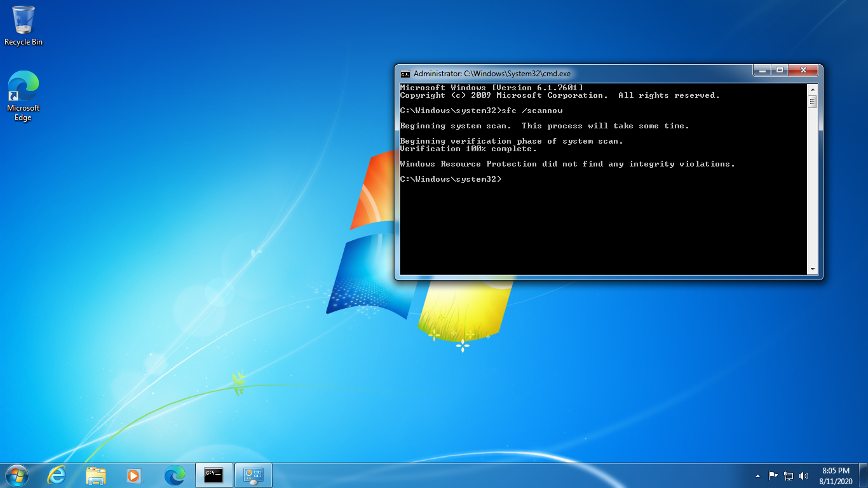The image size is (868, 488).
Task: Click the Show Desktop strip at taskbar end
Action: (864, 475)
